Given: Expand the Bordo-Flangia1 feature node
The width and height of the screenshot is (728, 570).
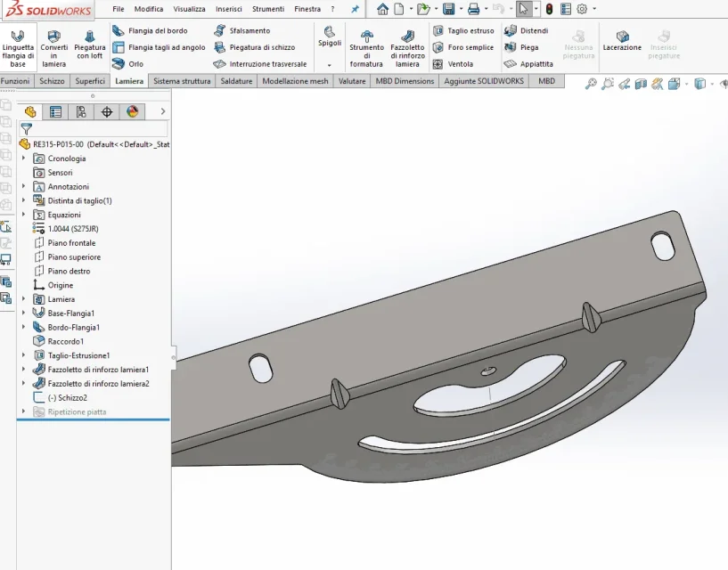Looking at the screenshot, I should pos(24,327).
